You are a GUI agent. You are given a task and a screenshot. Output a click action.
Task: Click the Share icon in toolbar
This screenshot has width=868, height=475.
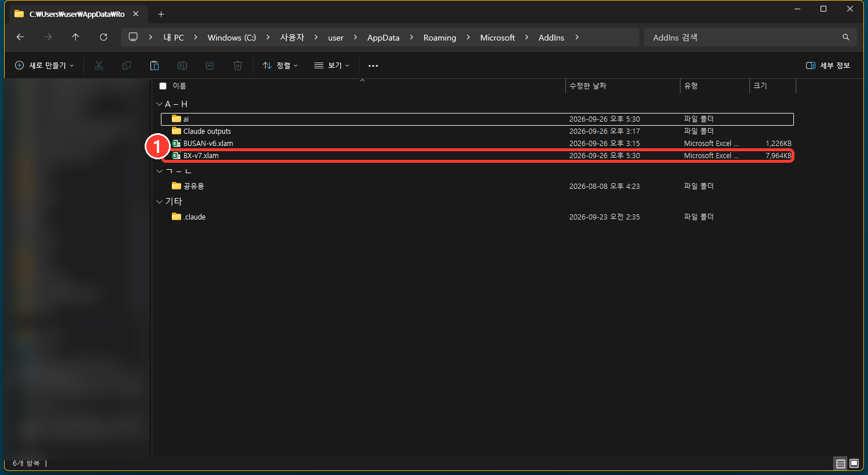pos(210,65)
